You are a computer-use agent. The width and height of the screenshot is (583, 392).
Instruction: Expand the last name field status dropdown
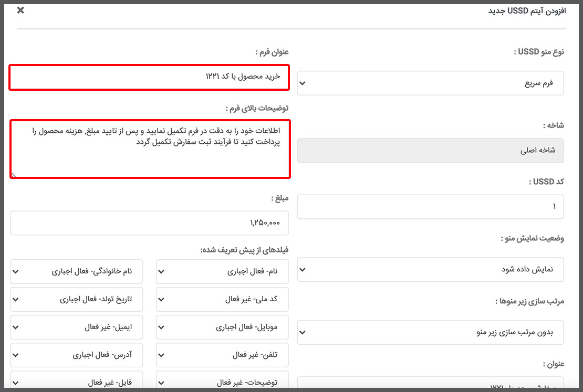[x=77, y=272]
